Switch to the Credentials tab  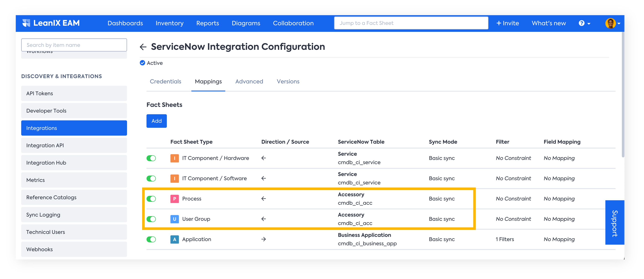pyautogui.click(x=165, y=81)
